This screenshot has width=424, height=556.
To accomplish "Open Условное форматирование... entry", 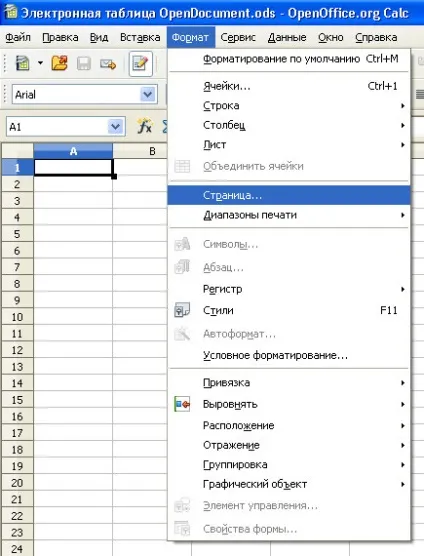I will [289, 355].
